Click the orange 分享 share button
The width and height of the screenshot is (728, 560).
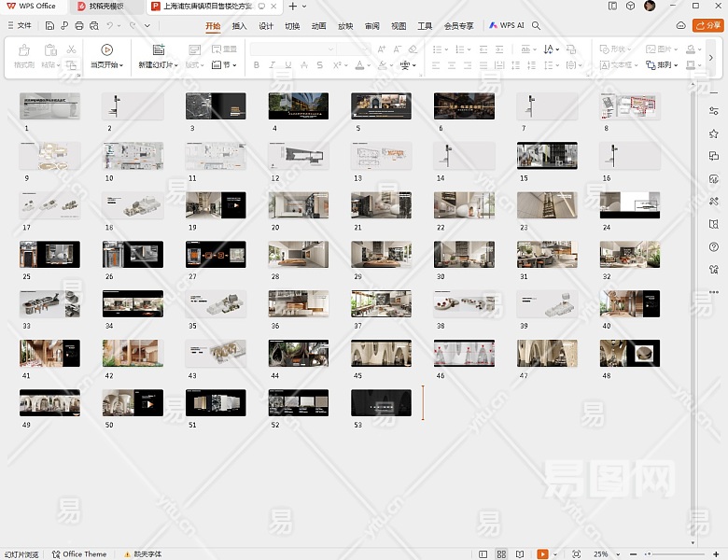point(707,25)
